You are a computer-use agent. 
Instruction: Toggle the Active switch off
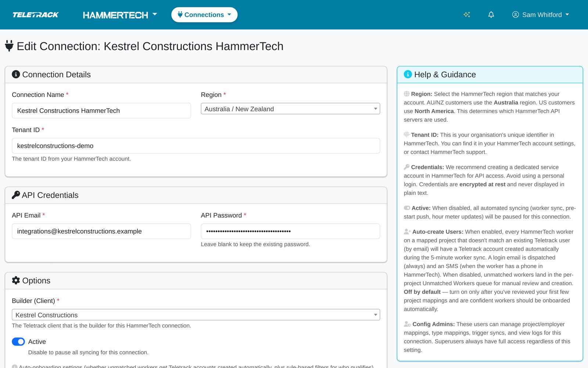click(18, 342)
